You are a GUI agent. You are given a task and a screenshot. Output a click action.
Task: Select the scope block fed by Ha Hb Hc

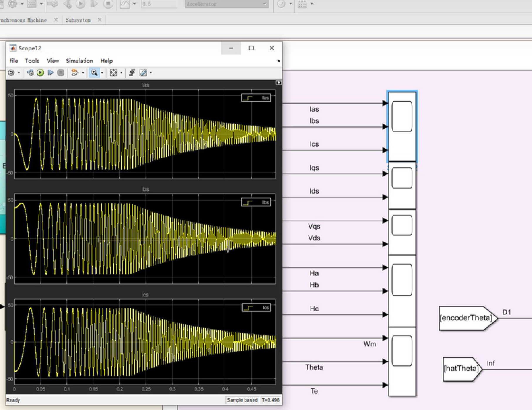coord(402,291)
